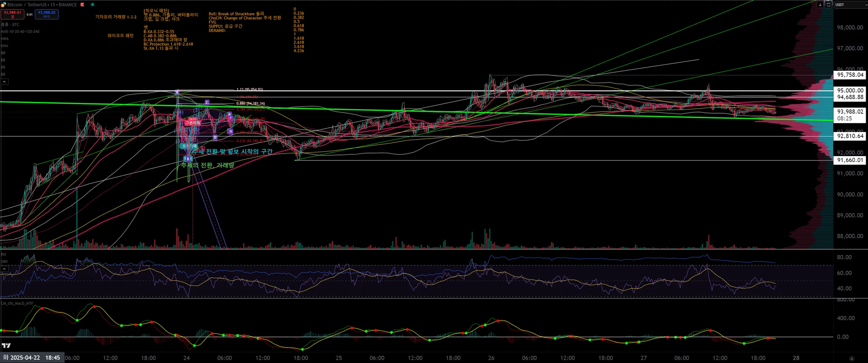This screenshot has height=363, width=868.
Task: Click the volume BTC indicator label
Action: tap(10, 24)
